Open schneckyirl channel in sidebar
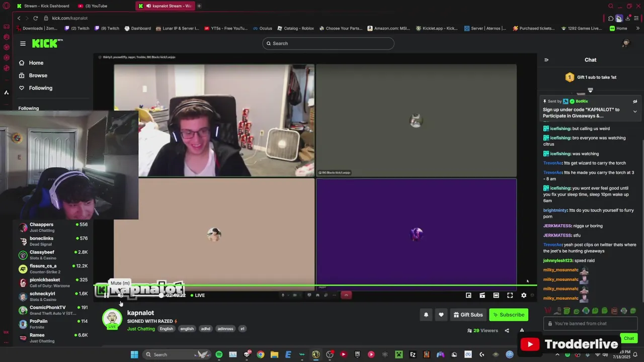644x362 pixels. [53, 297]
